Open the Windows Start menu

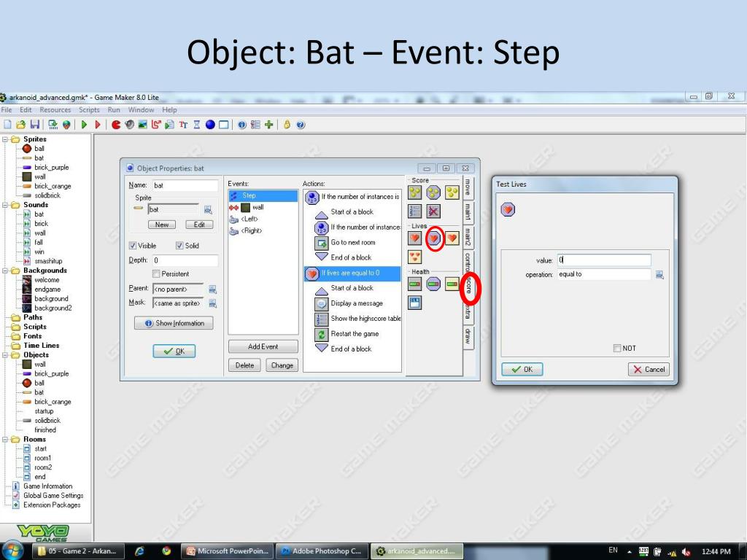(13, 551)
